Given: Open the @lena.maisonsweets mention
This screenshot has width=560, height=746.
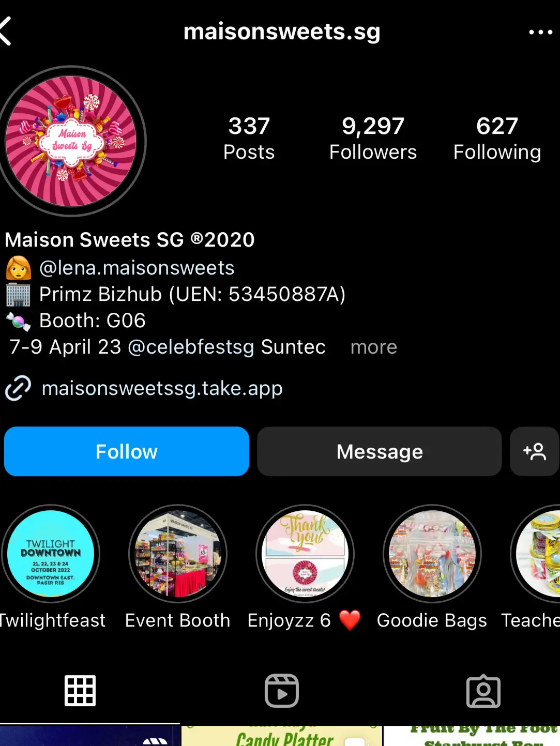Looking at the screenshot, I should tap(137, 268).
